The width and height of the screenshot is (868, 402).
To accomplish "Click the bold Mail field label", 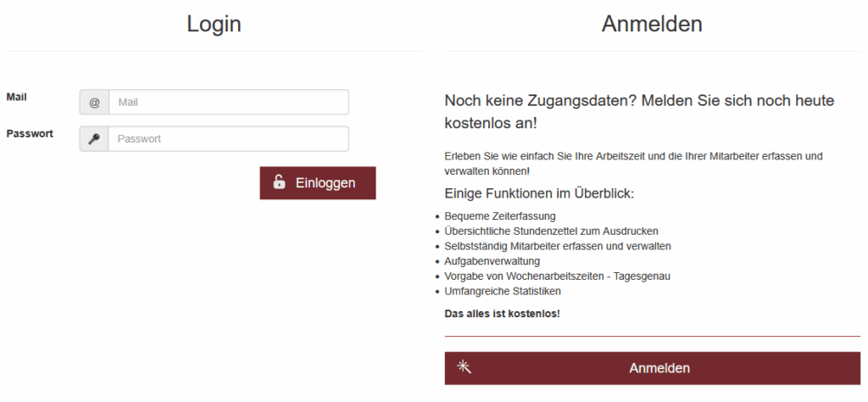I will coord(17,98).
